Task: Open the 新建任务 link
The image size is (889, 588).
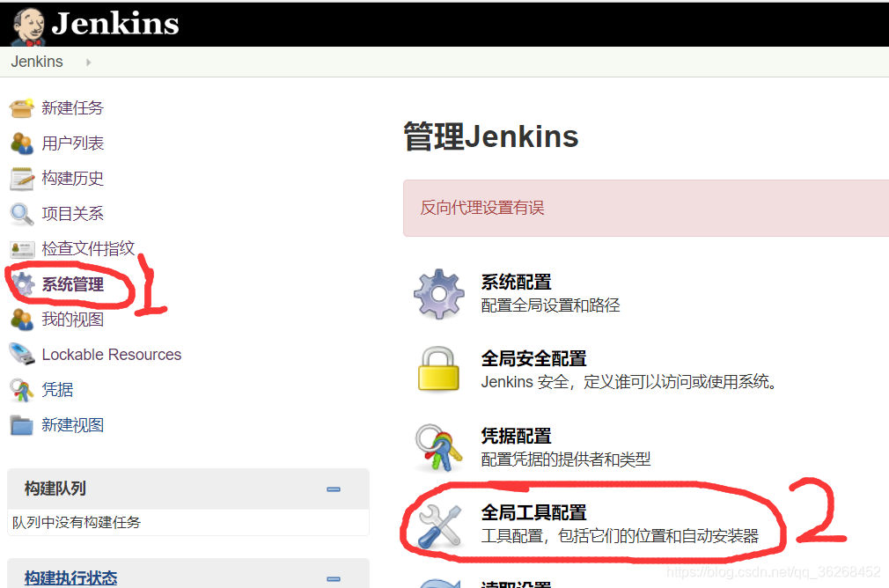Action: (72, 107)
